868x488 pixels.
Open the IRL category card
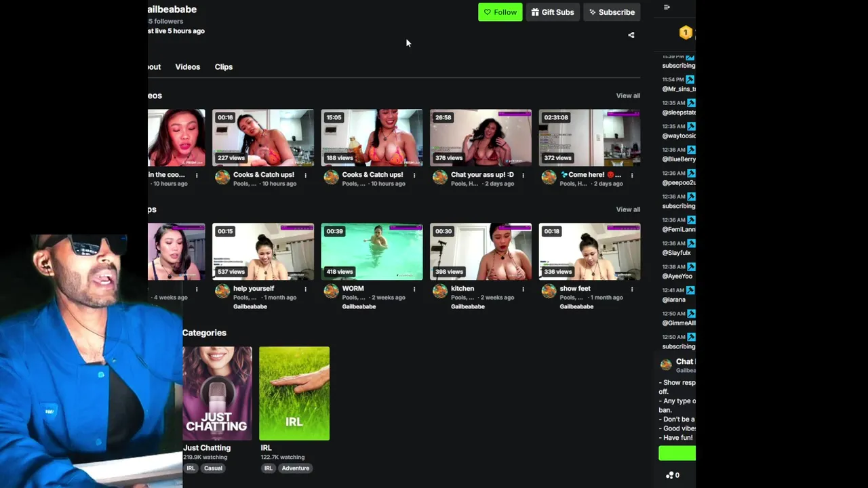[x=294, y=394]
